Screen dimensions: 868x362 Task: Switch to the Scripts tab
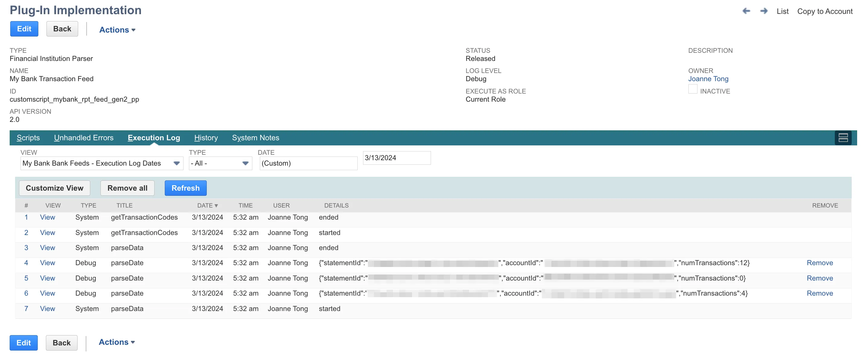tap(28, 138)
